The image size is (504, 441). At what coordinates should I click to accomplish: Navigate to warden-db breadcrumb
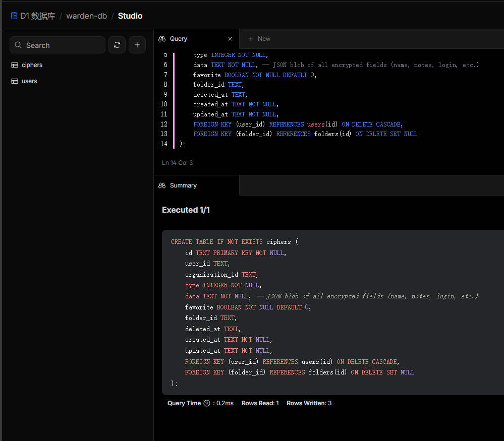(x=86, y=16)
